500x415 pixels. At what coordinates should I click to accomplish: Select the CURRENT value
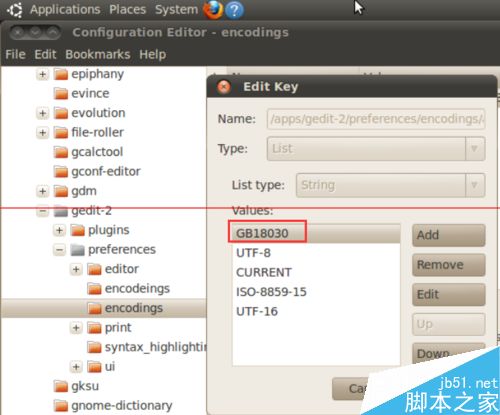tap(316, 273)
